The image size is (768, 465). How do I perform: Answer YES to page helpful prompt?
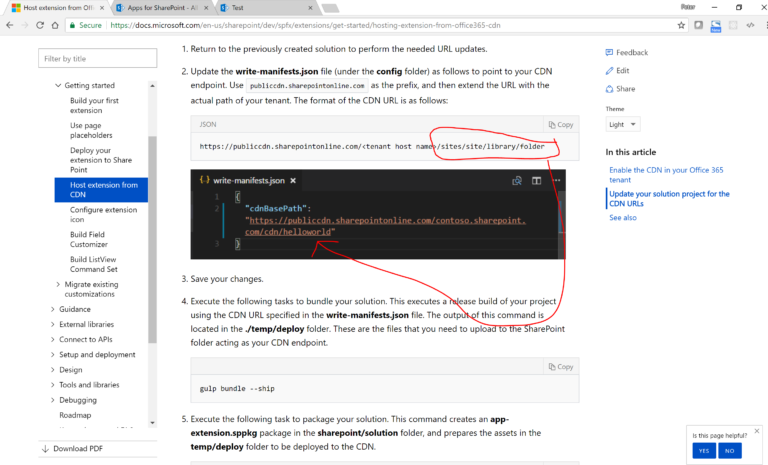704,451
